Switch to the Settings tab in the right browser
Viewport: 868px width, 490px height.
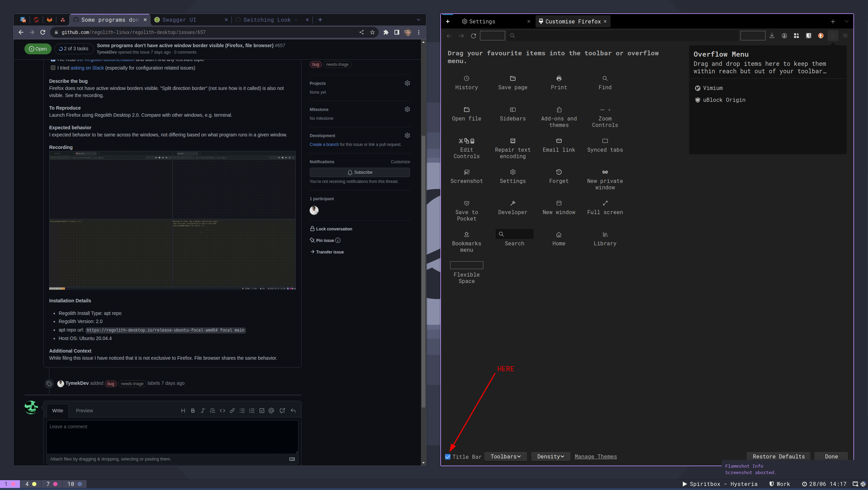482,21
